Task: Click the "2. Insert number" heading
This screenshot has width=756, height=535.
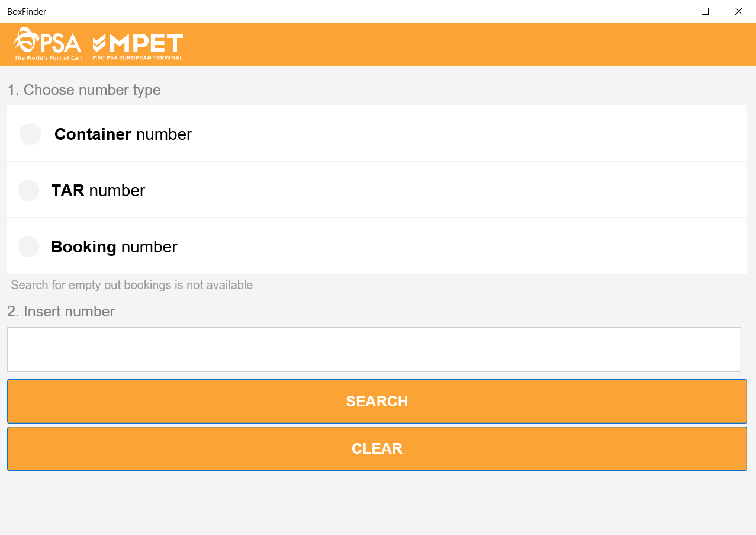Action: coord(61,312)
